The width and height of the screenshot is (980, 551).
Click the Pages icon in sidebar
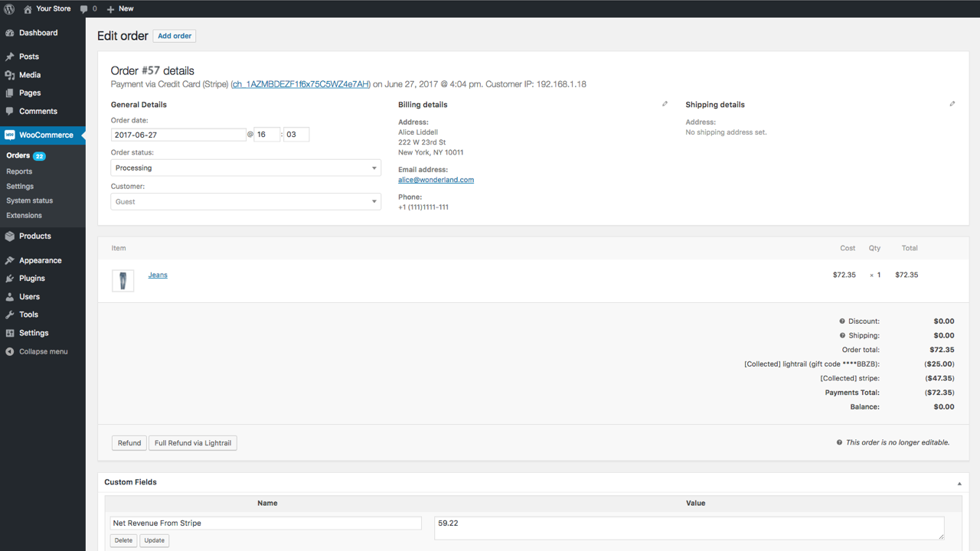10,93
